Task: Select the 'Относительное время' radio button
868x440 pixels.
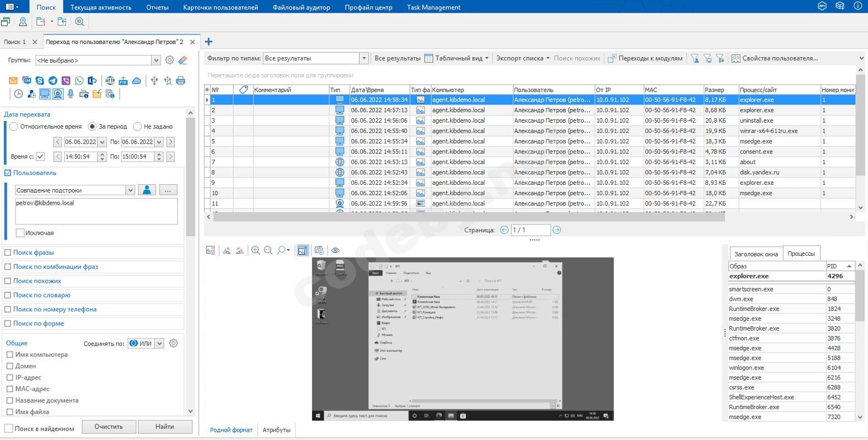Action: point(14,127)
